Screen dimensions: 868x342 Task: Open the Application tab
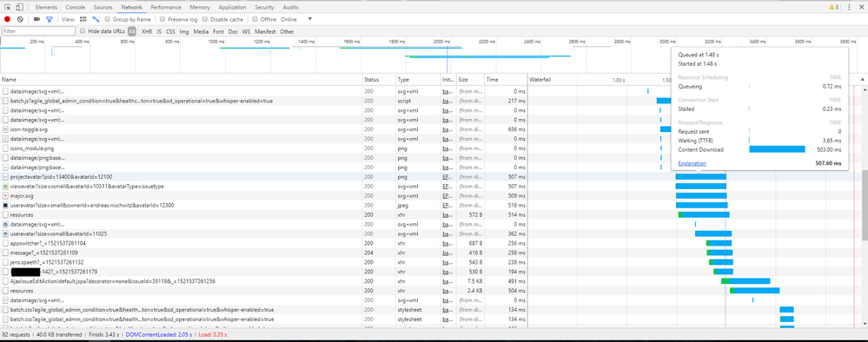[x=233, y=7]
